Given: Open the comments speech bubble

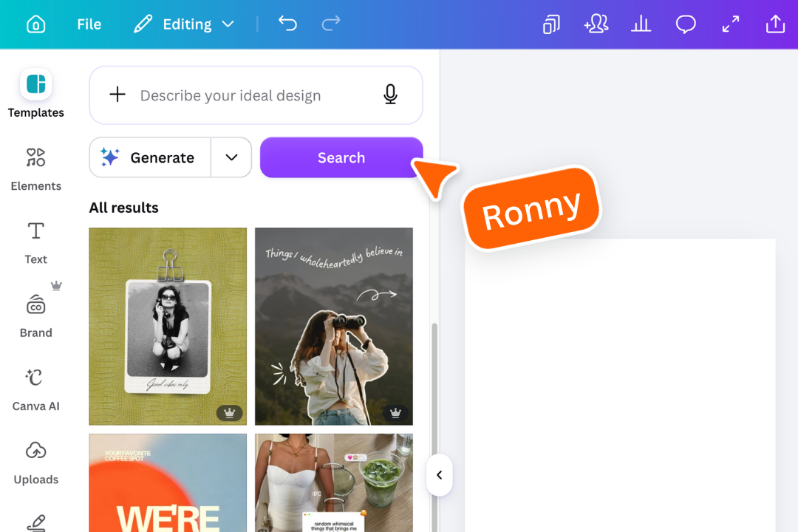Looking at the screenshot, I should [x=686, y=24].
